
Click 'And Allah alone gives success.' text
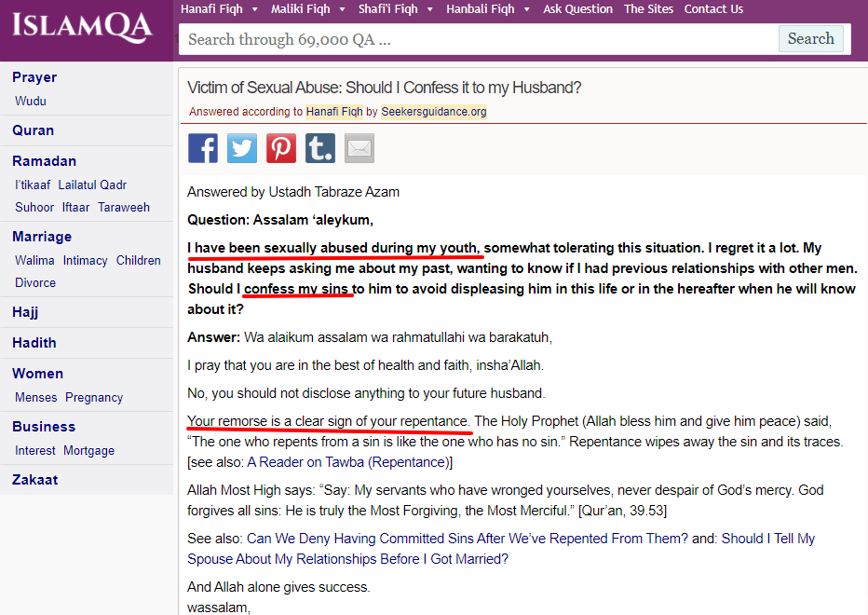(278, 587)
